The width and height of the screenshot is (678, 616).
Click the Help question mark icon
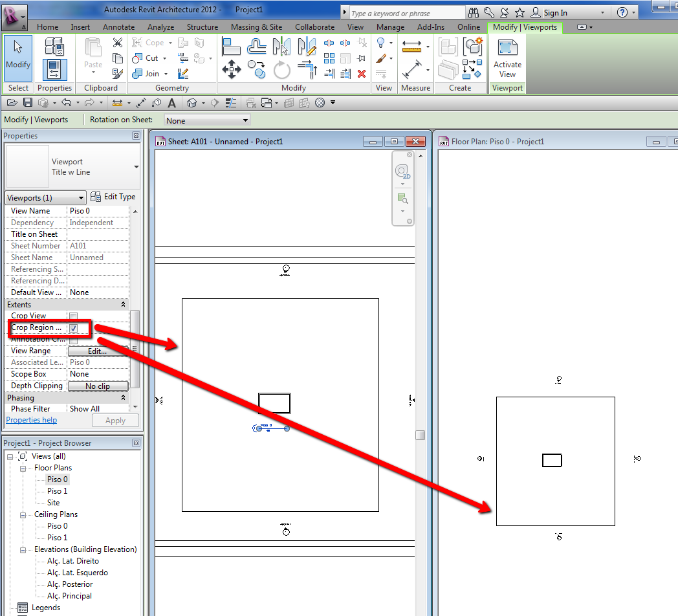622,12
